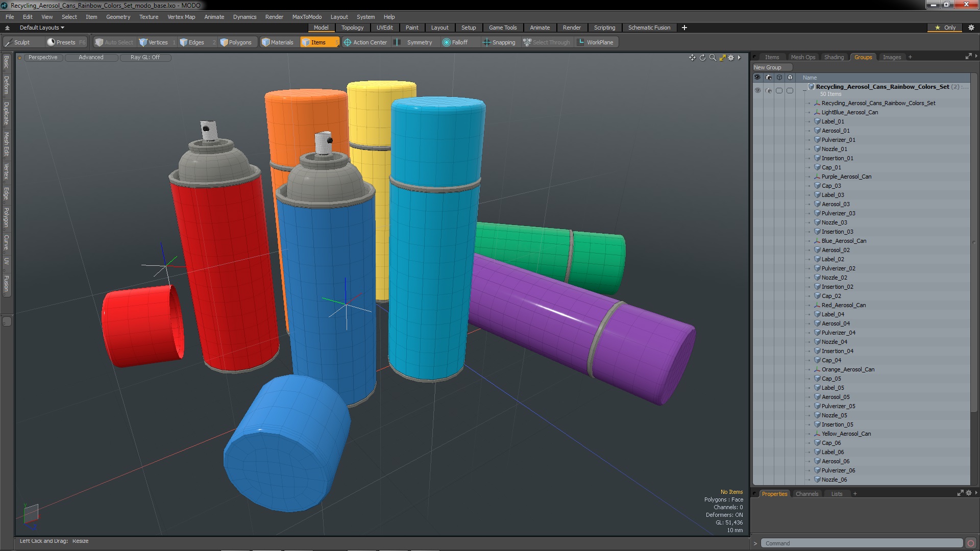Open Presets browser
This screenshot has height=551, width=980.
[x=66, y=42]
